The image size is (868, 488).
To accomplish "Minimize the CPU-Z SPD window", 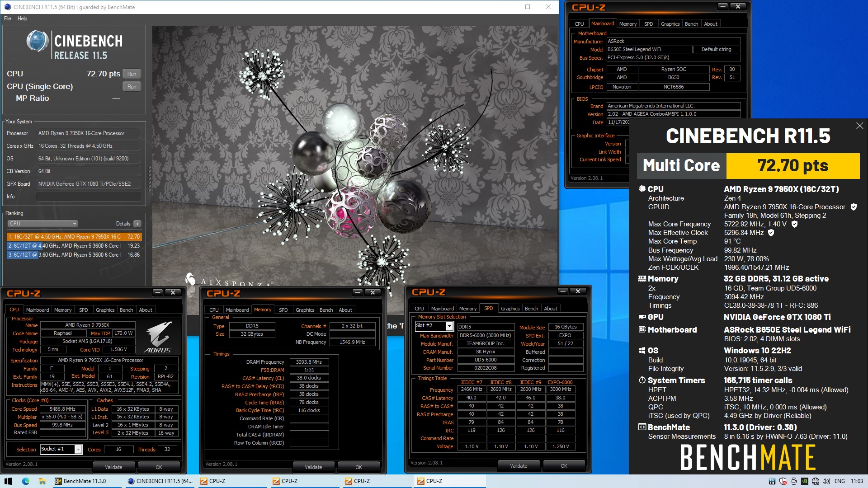I will pyautogui.click(x=562, y=291).
